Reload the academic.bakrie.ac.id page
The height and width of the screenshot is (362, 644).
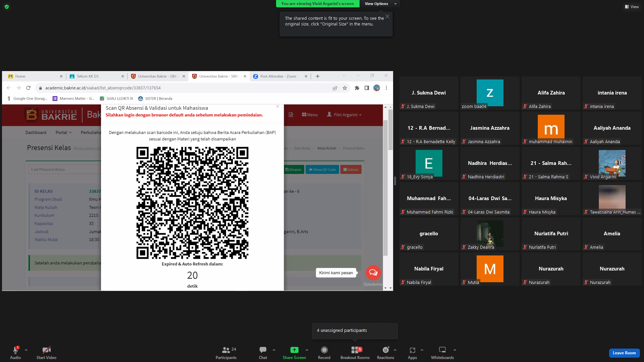tap(29, 88)
